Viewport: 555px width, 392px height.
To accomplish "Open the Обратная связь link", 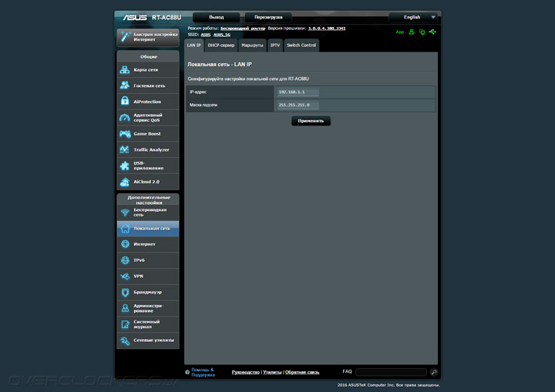I will tap(302, 372).
